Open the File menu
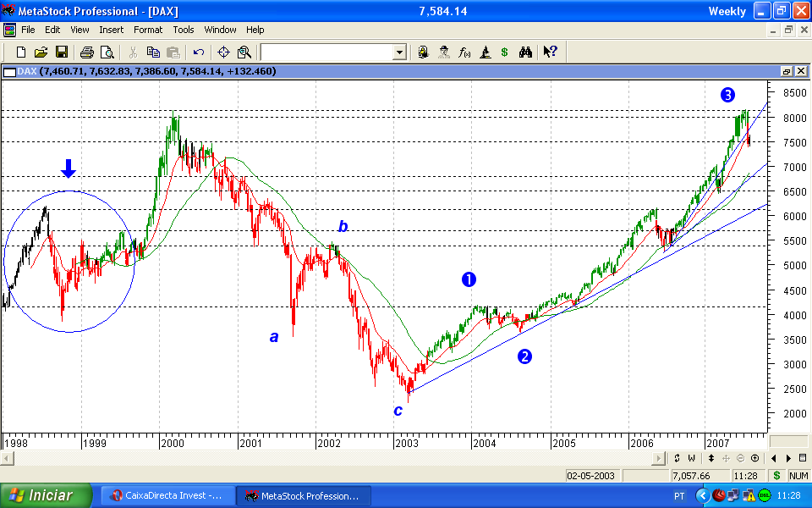Screen dimensions: 812x508 (28, 30)
